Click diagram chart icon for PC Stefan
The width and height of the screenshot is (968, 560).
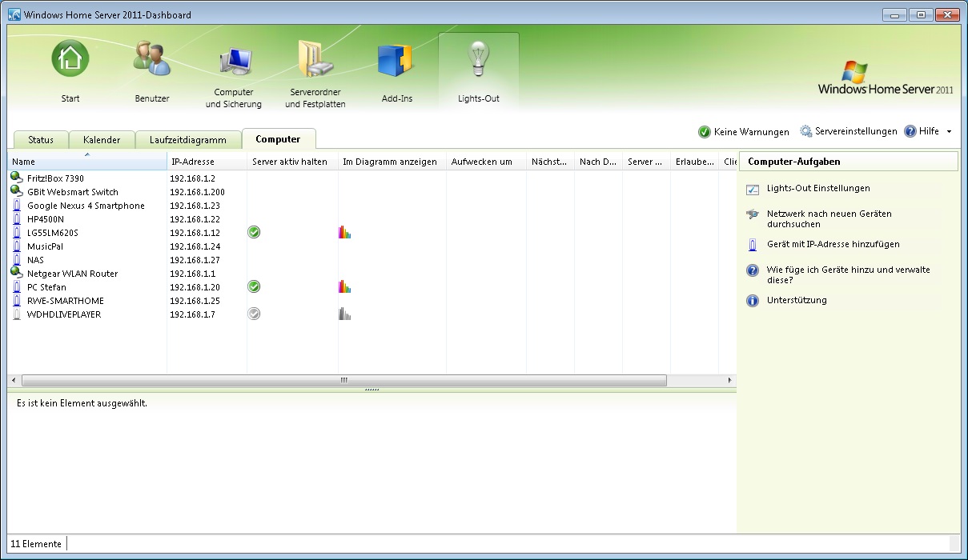click(345, 286)
